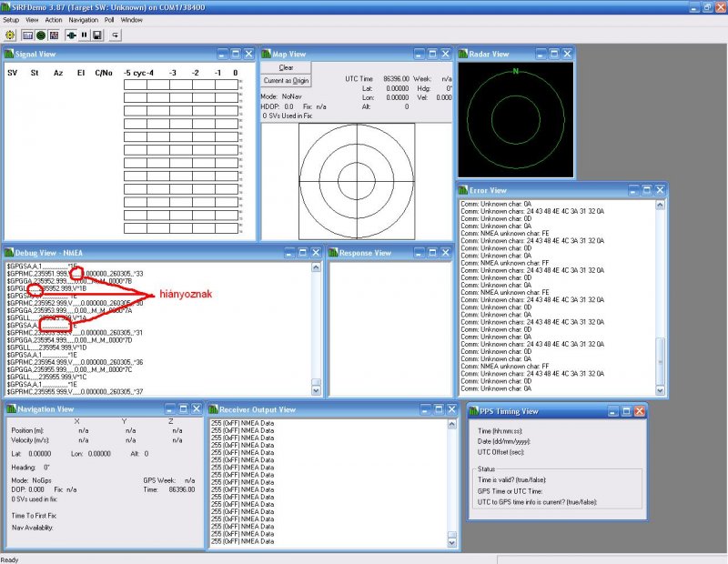Click Map View window title icon
Screen dimensions: 728x564
click(266, 54)
